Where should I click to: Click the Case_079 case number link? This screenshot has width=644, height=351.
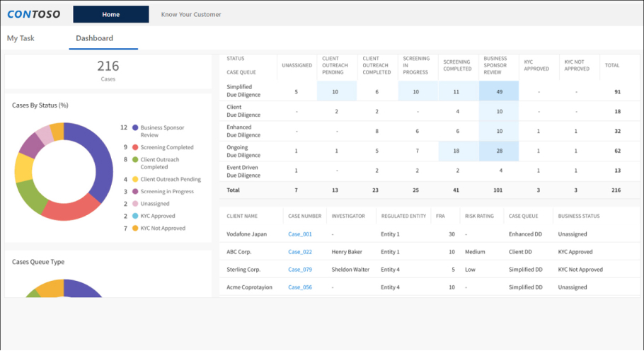(x=300, y=270)
